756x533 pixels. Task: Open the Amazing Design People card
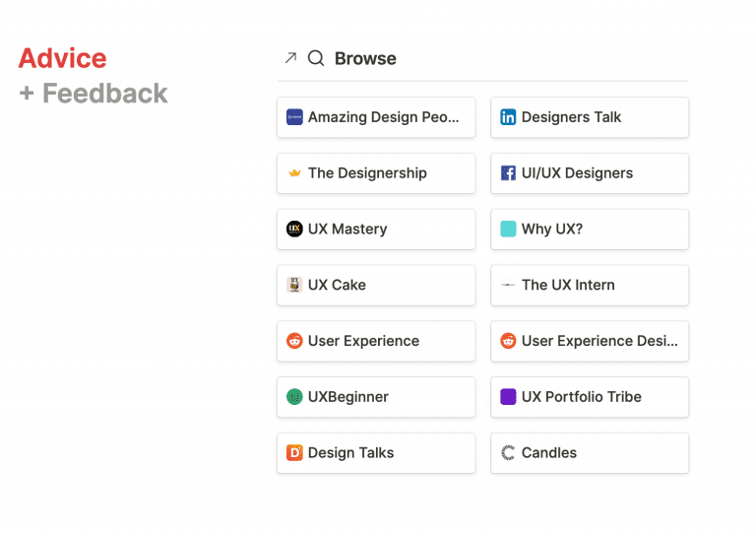click(x=376, y=117)
